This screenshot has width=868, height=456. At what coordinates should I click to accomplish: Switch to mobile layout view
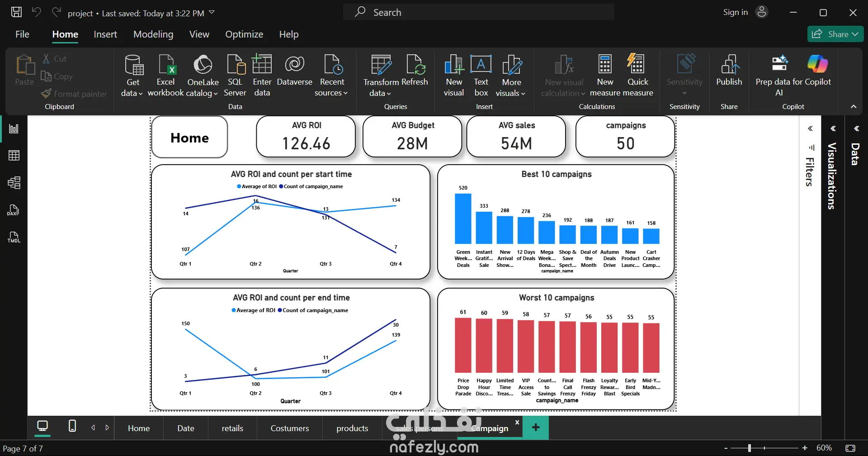click(72, 426)
